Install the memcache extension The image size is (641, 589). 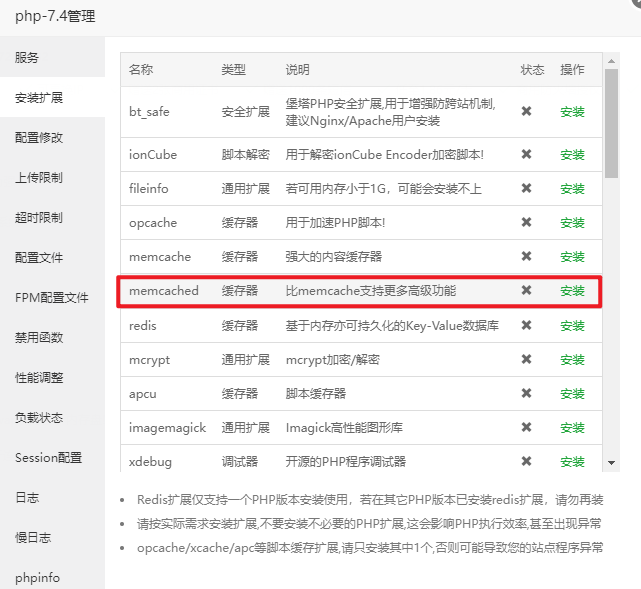click(572, 256)
